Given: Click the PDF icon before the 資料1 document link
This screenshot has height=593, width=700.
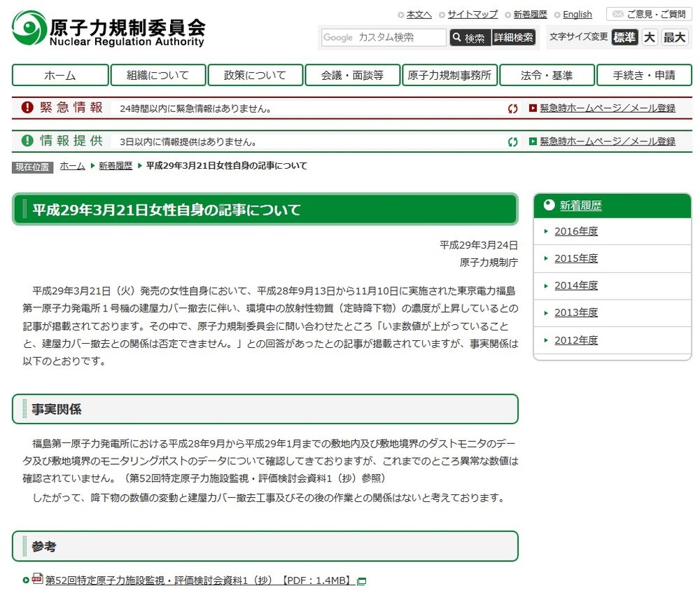Looking at the screenshot, I should (38, 580).
